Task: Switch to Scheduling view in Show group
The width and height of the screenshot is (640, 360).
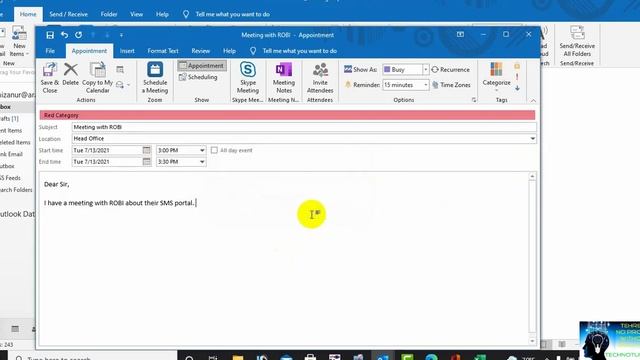Action: [x=198, y=77]
